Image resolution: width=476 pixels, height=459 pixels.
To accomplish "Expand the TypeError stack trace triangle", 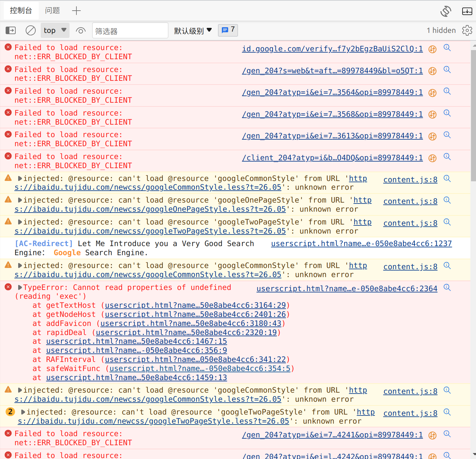I will click(20, 287).
